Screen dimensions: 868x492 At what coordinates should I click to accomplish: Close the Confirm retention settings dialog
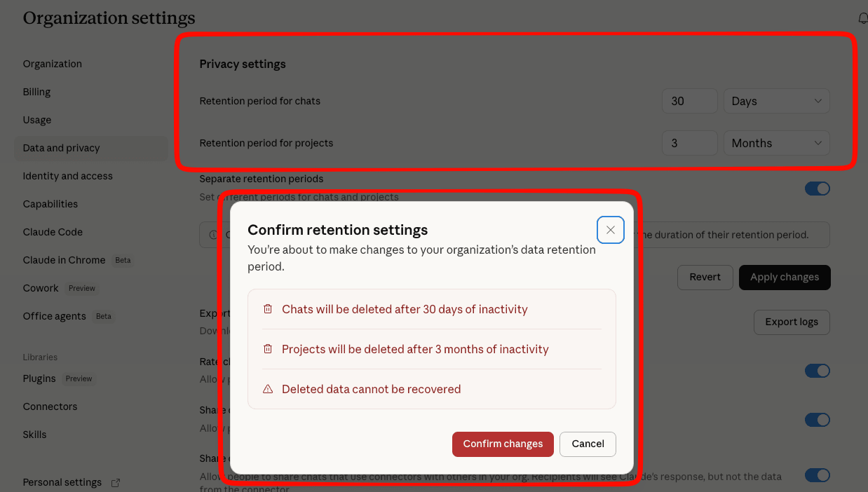tap(611, 230)
